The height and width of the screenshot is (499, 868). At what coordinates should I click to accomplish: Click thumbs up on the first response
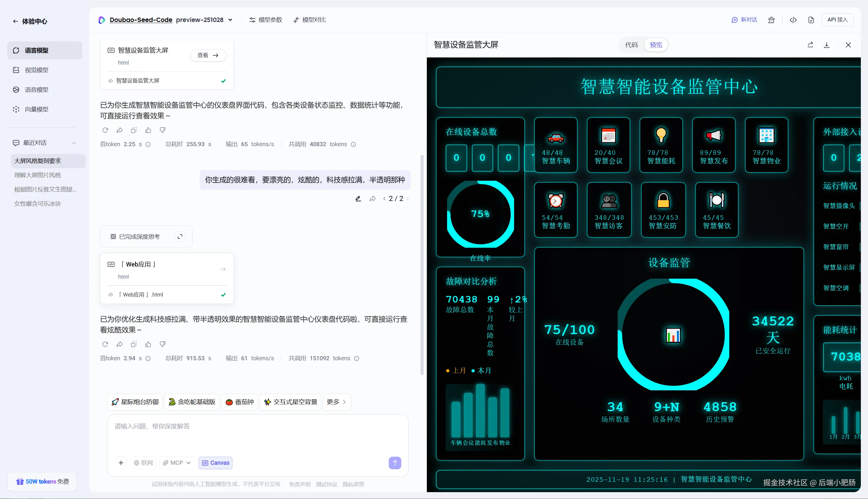point(148,130)
